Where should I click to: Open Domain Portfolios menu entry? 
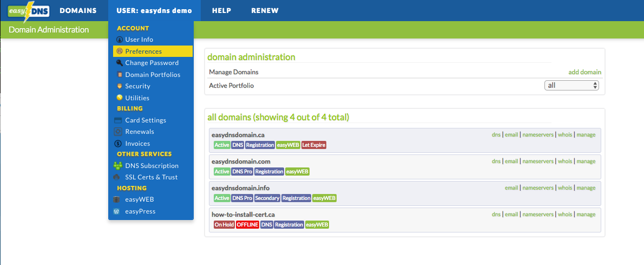(153, 74)
